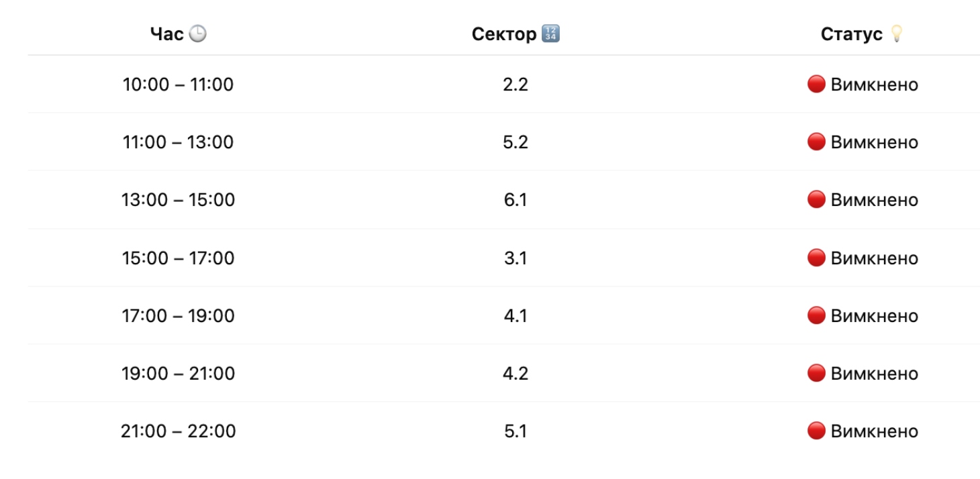The image size is (980, 479).
Task: Click the 21:00 – 22:00 time slot
Action: tap(178, 431)
